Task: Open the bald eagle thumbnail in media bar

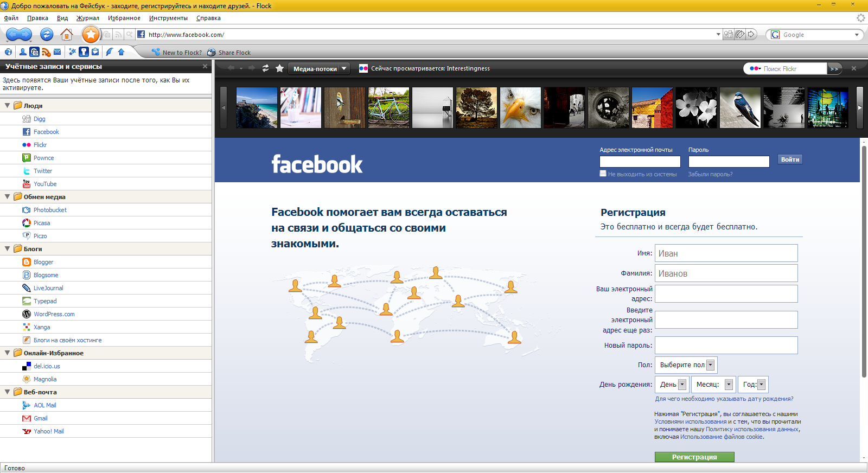Action: (520, 107)
